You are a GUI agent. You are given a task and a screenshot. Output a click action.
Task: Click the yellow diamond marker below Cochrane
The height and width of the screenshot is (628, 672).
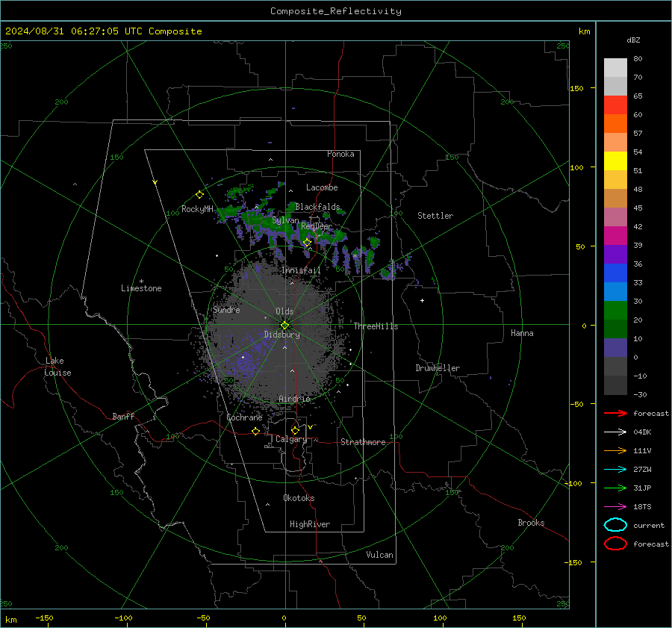(255, 431)
